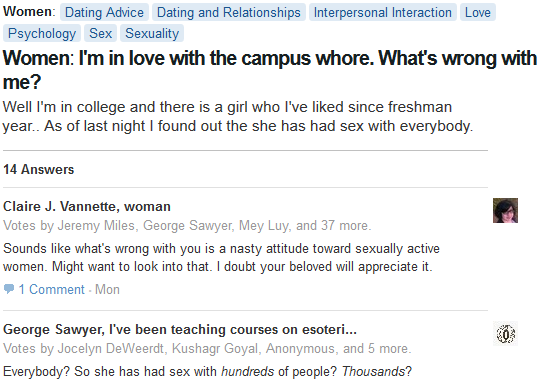Select the Psychology topic tag
Screen dimensions: 544x383
tap(42, 33)
